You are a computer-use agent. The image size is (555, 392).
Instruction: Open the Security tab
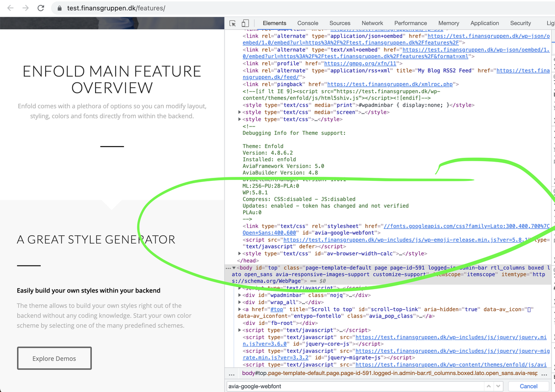(x=520, y=23)
